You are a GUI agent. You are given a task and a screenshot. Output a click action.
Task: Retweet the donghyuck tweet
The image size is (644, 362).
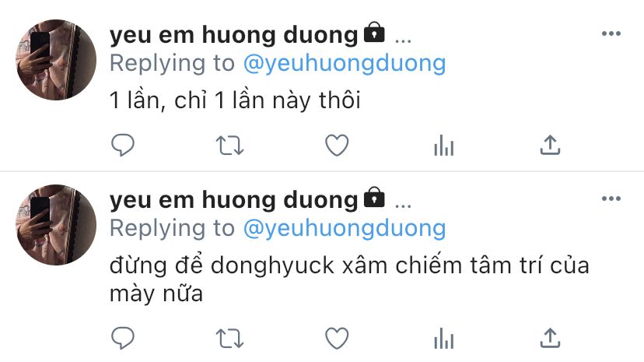[x=230, y=339]
